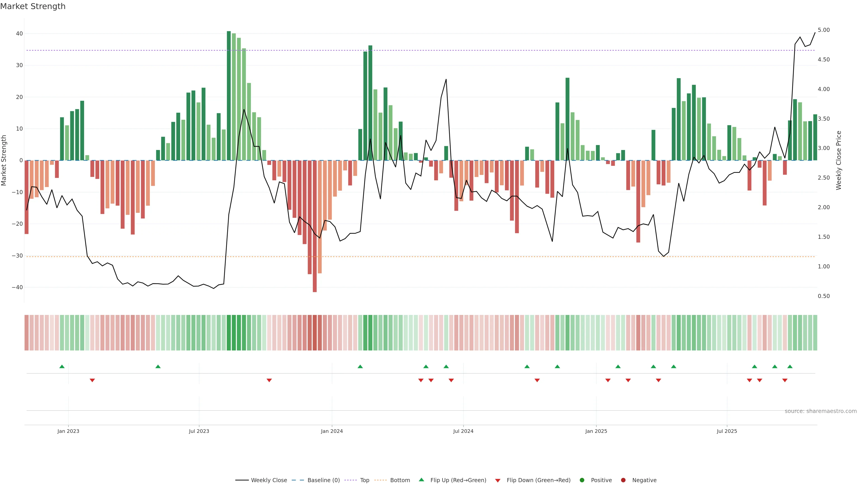Click the green Positive circle in legend
This screenshot has height=488, width=868.
pos(582,480)
